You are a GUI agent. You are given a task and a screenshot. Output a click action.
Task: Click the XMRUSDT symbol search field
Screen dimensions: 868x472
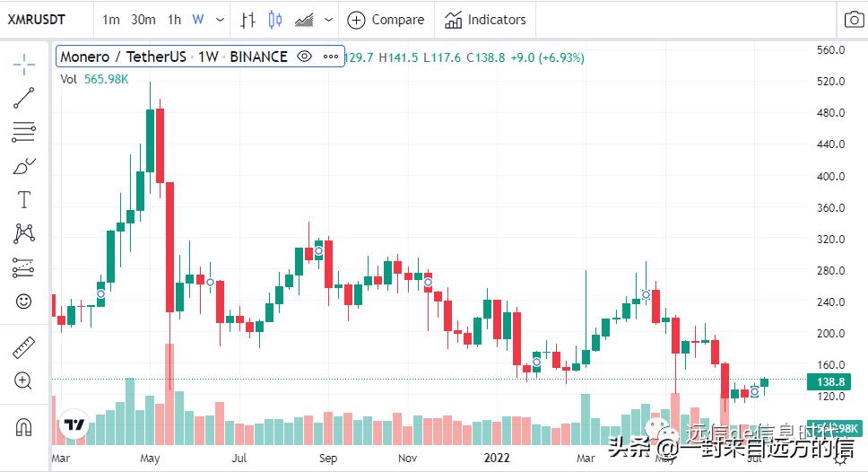[38, 20]
